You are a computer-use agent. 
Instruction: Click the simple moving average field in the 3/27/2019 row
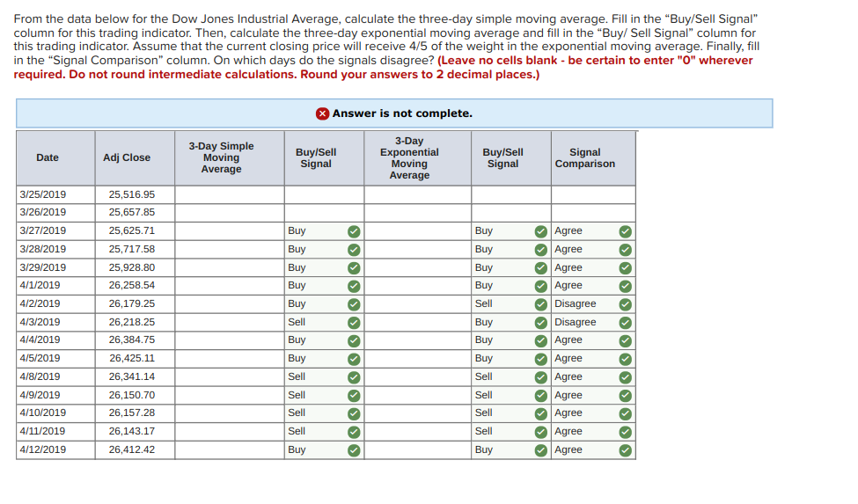click(x=230, y=231)
